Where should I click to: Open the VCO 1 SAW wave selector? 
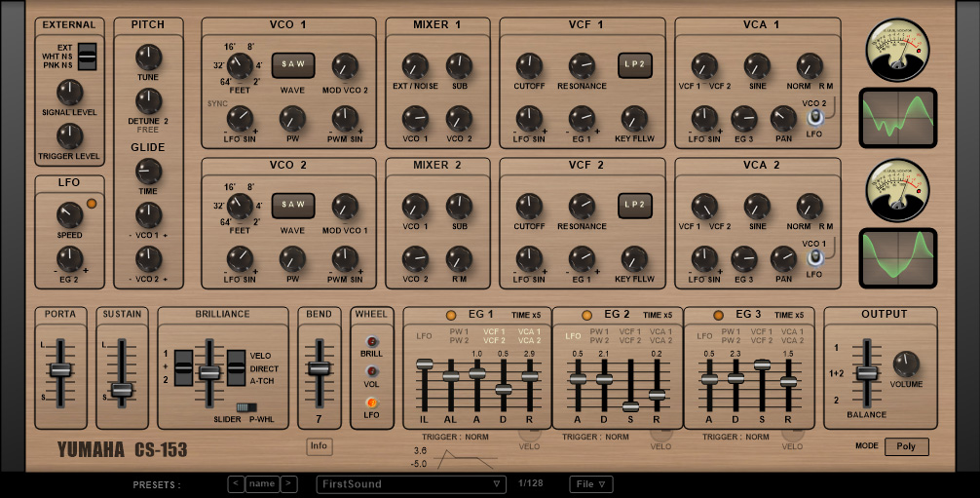pyautogui.click(x=292, y=65)
